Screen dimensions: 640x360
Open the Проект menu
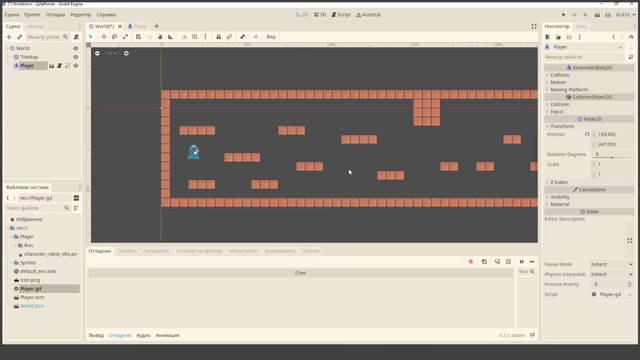32,15
